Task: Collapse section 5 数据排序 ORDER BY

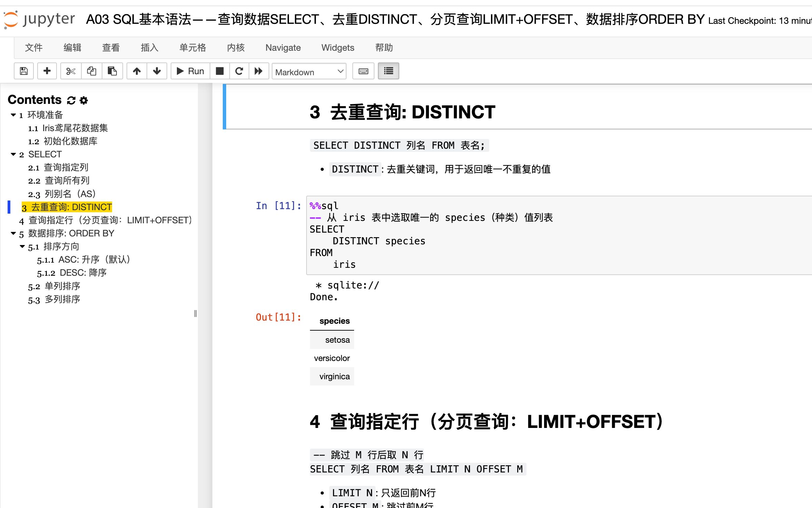Action: click(x=13, y=234)
